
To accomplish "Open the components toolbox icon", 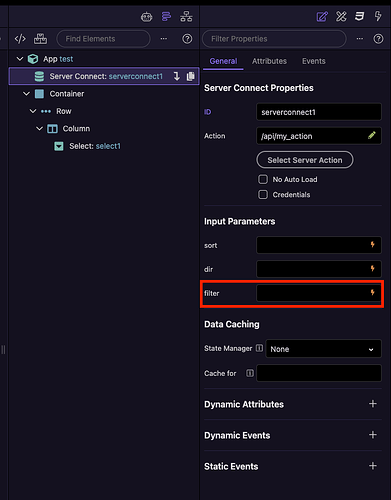I will (x=40, y=39).
